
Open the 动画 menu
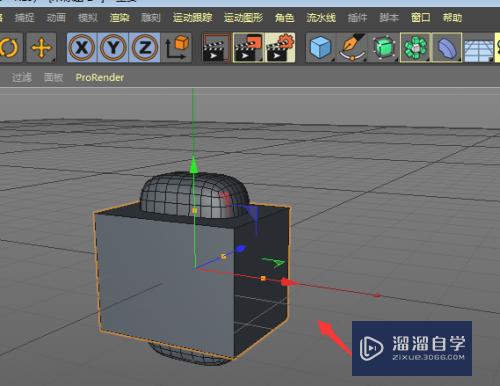pos(56,17)
